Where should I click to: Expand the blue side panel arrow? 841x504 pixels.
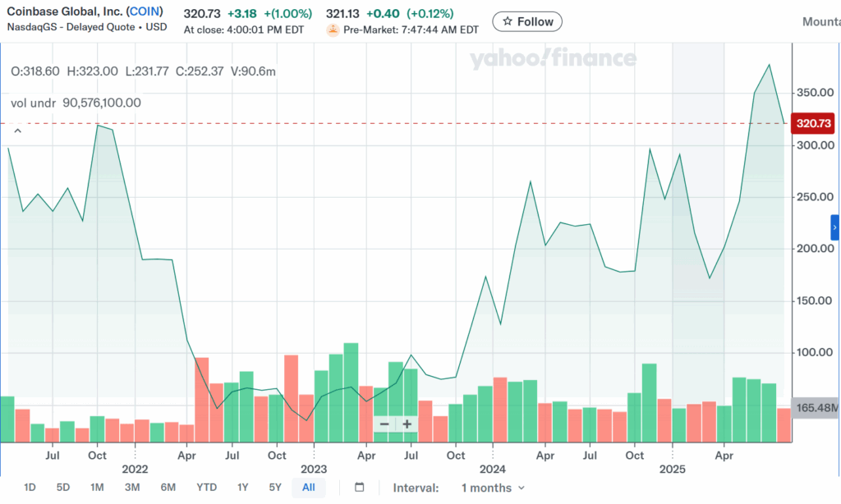tap(835, 227)
